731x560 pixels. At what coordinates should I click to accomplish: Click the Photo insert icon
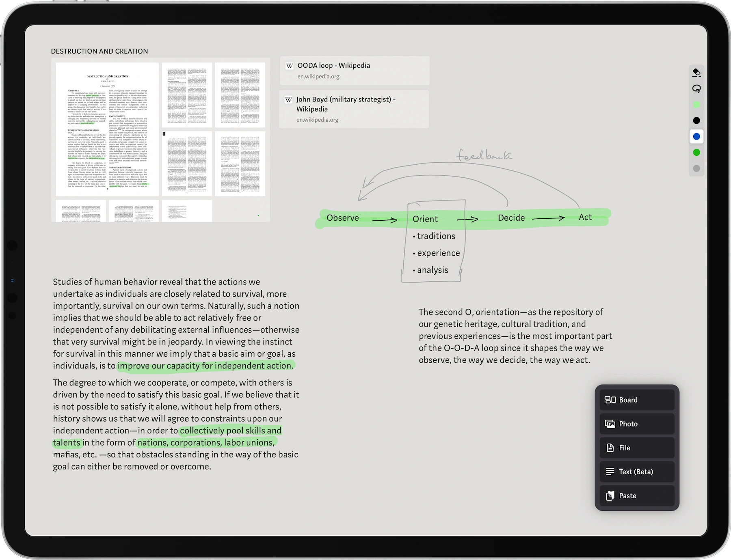pos(610,424)
